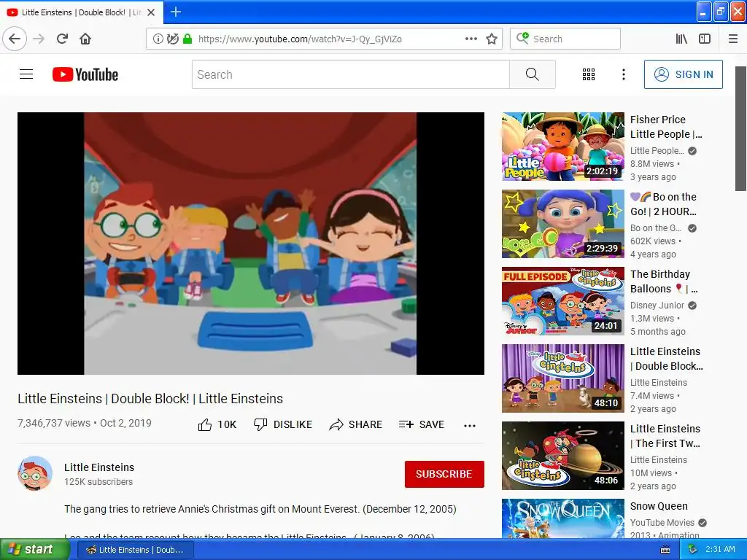This screenshot has width=747, height=560.
Task: Click the YouTube search field
Action: 351,74
